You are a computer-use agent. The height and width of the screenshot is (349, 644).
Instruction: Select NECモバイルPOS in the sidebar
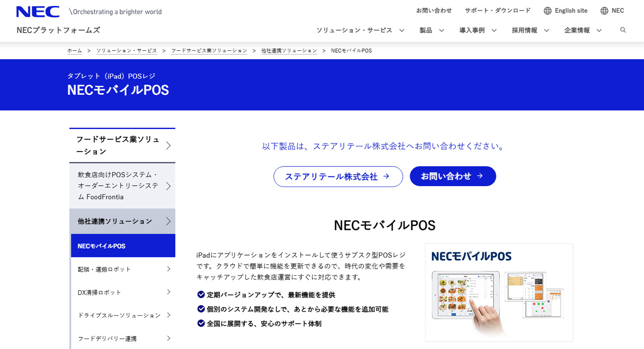pyautogui.click(x=123, y=246)
